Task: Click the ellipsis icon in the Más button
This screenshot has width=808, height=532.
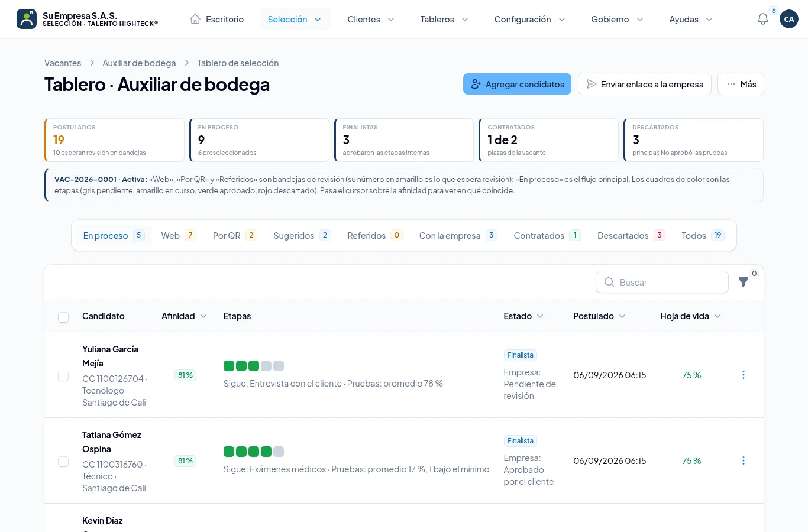Action: 731,84
